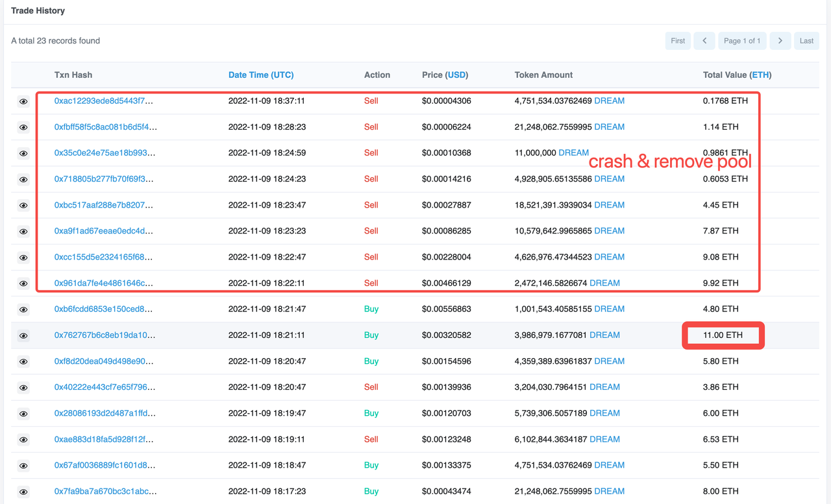Click eye icon for row 0xbc517aaf288e7b8207
This screenshot has height=504, width=831.
[23, 206]
